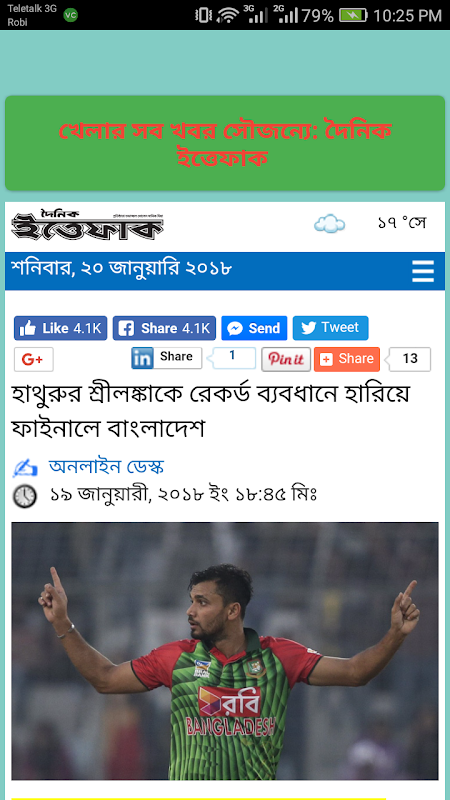Share article via Facebook Share button
This screenshot has width=450, height=800.
pos(164,328)
